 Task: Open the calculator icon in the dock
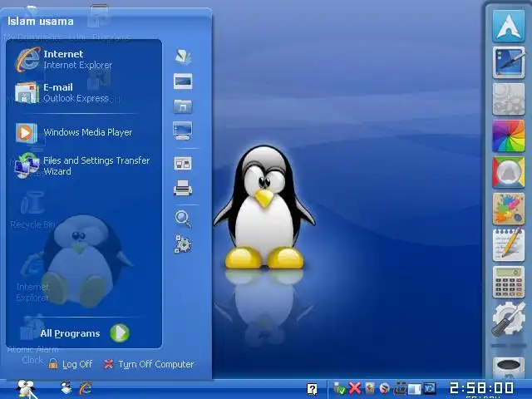click(508, 283)
